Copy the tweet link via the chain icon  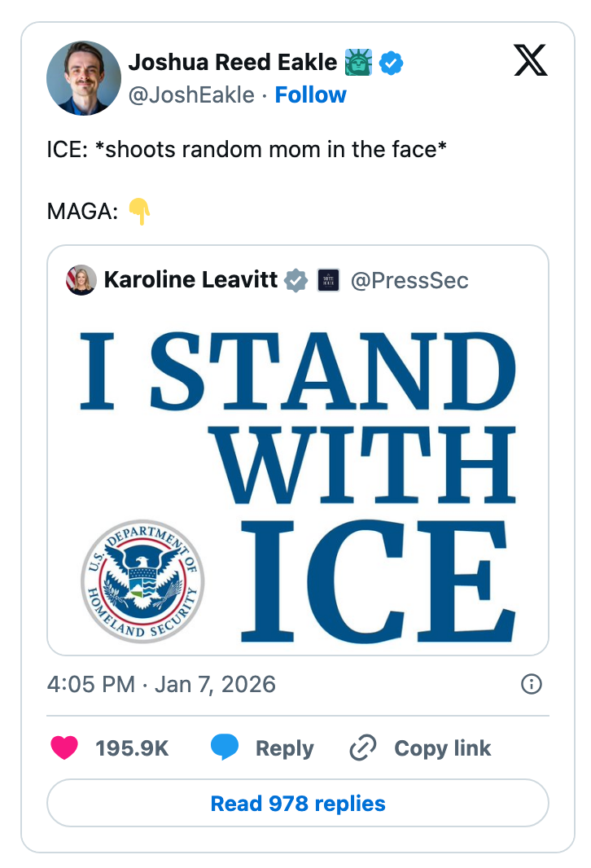(364, 747)
